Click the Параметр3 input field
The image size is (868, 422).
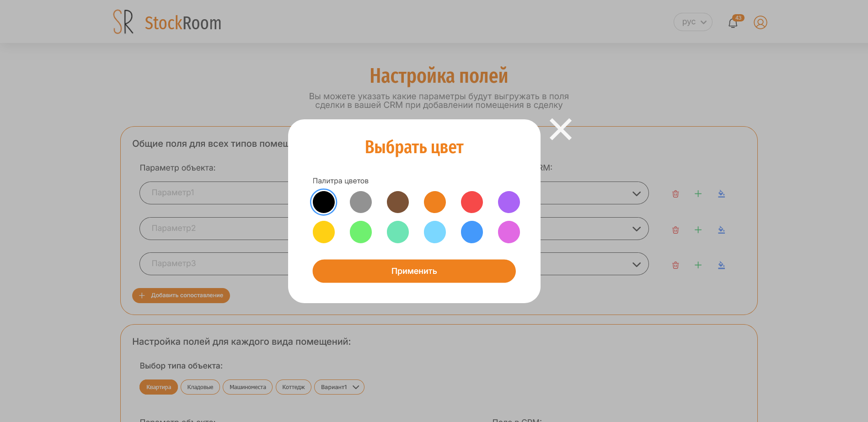214,264
